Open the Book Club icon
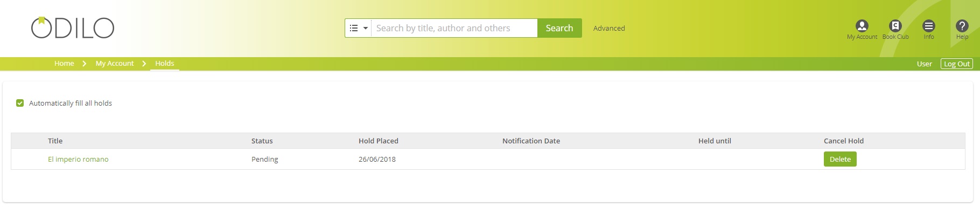 pos(895,26)
